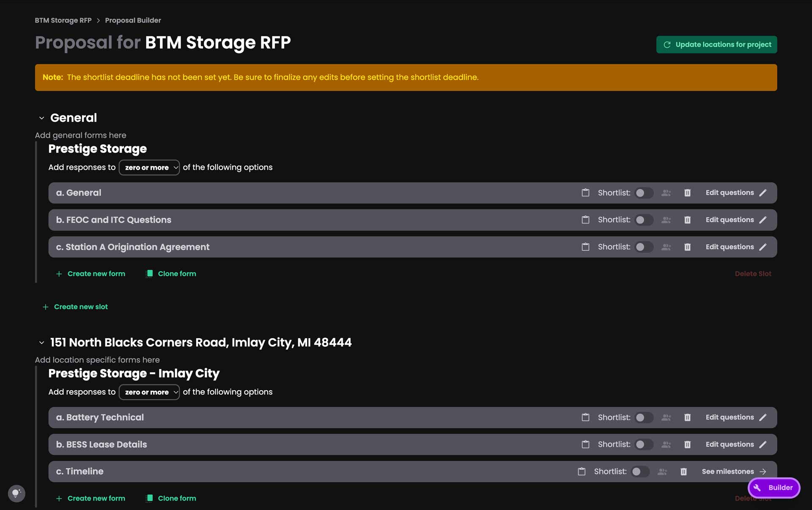Screen dimensions: 812x510
Task: Click Clone form under Prestige Storage
Action: (x=171, y=274)
